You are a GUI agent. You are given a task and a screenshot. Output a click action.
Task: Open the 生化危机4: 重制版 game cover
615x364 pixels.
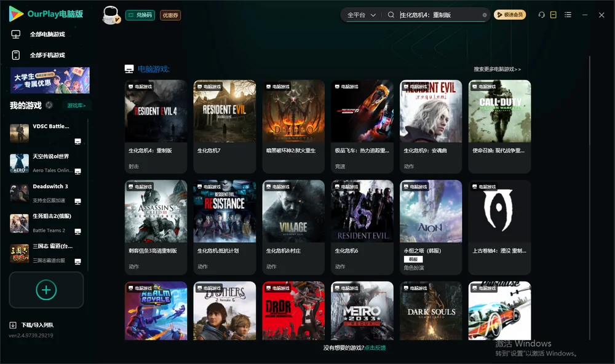156,111
